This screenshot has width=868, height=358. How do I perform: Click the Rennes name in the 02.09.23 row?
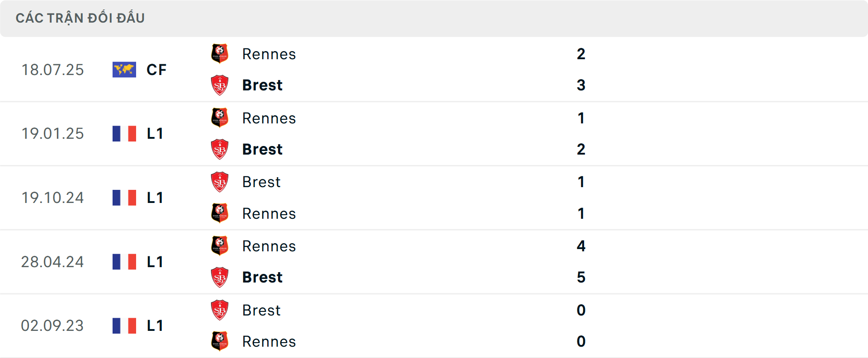click(269, 341)
